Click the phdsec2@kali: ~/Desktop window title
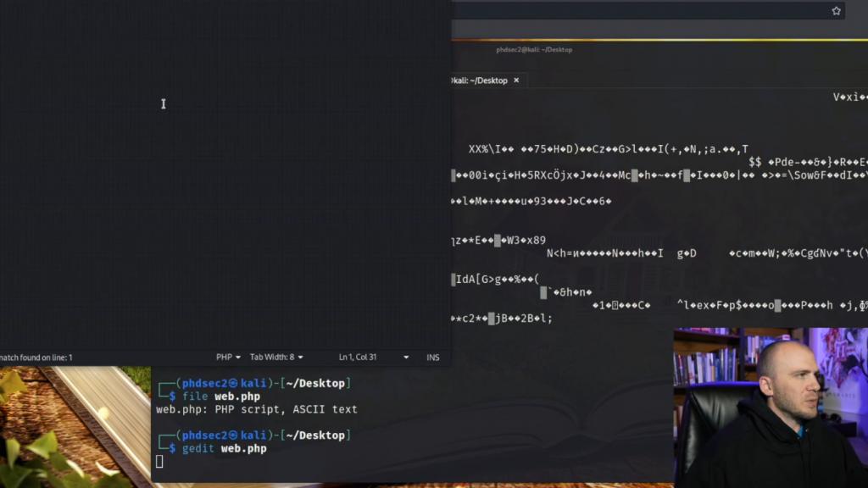The image size is (868, 488). coord(534,50)
